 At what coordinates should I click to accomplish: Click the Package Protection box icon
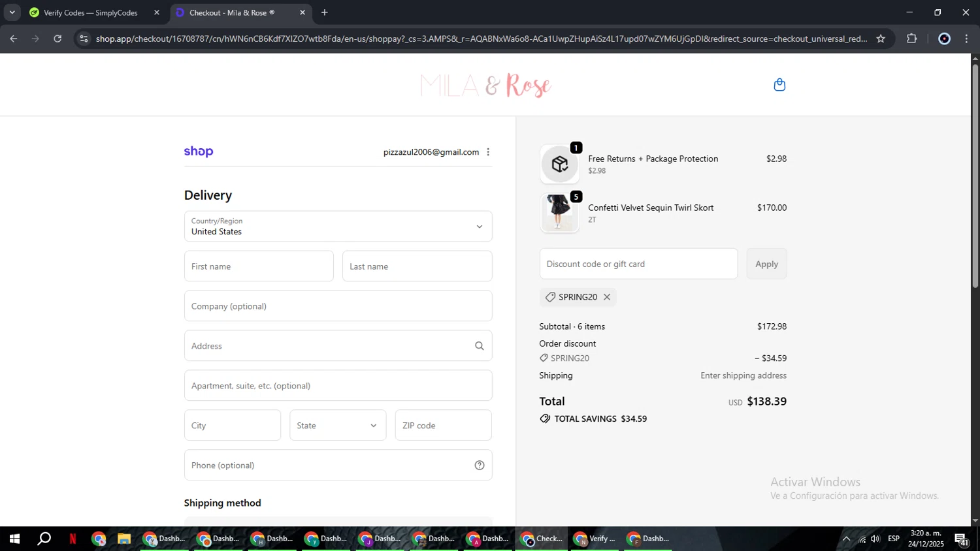(x=560, y=164)
